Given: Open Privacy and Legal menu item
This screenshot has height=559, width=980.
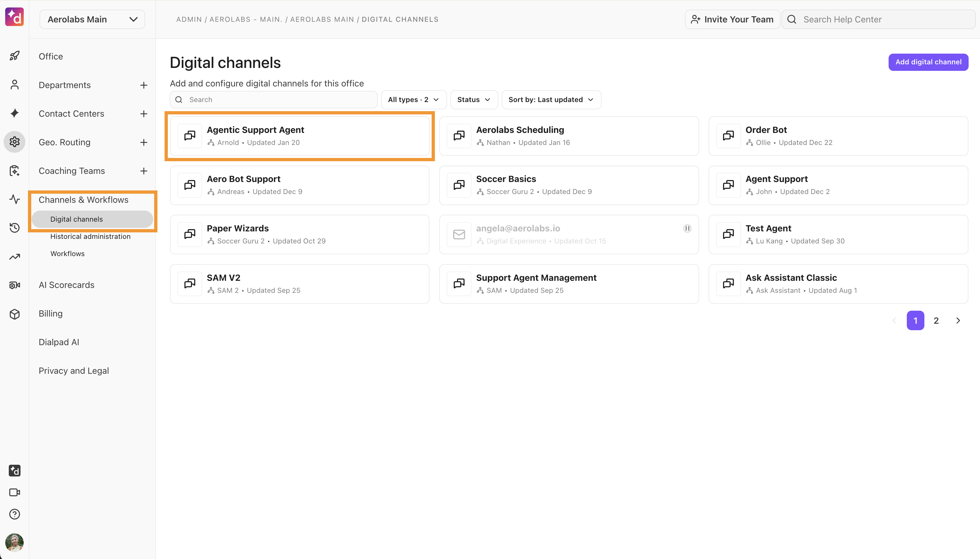Looking at the screenshot, I should 74,371.
